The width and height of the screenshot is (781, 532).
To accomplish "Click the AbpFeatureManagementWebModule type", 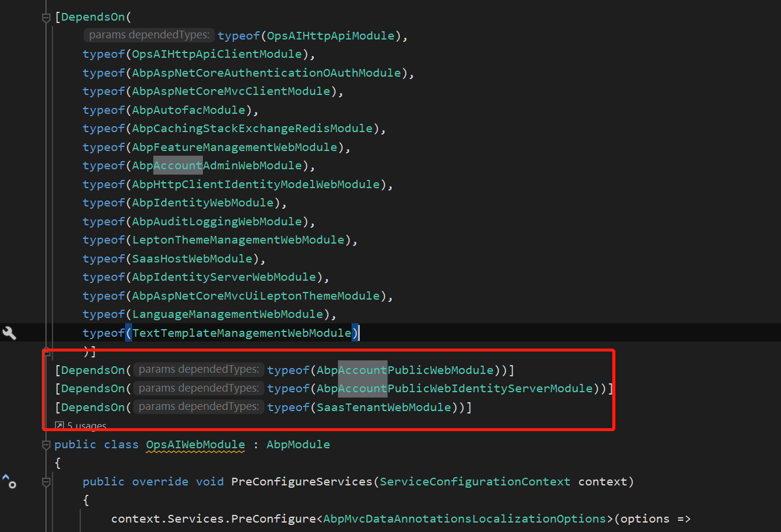I will point(235,147).
